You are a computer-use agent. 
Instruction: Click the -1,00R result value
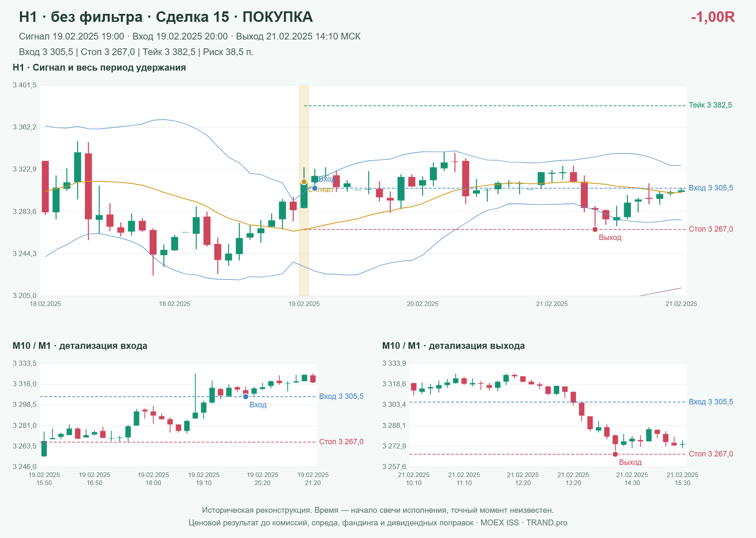click(x=713, y=17)
